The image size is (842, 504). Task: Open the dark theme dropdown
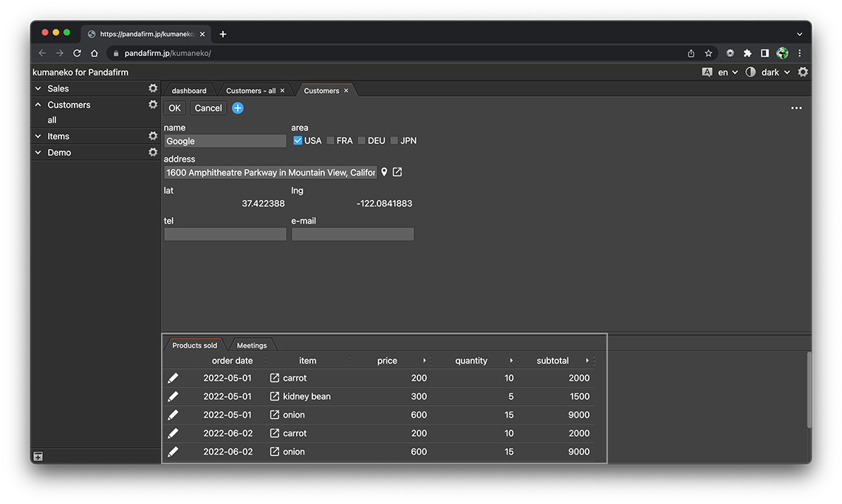(x=775, y=72)
